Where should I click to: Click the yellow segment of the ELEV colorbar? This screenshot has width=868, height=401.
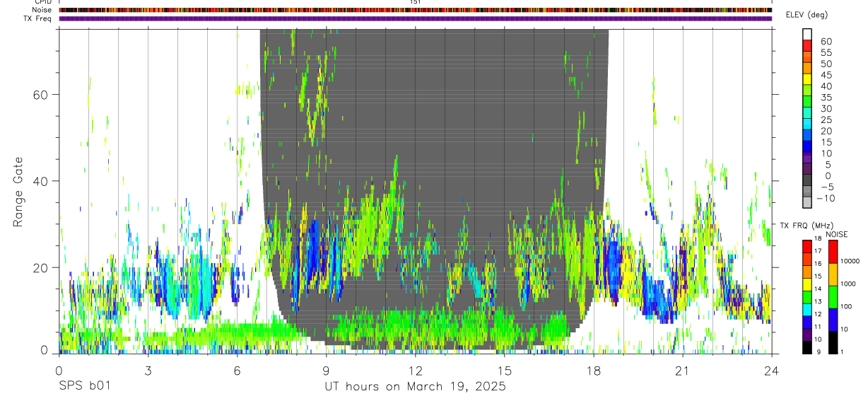tap(807, 79)
